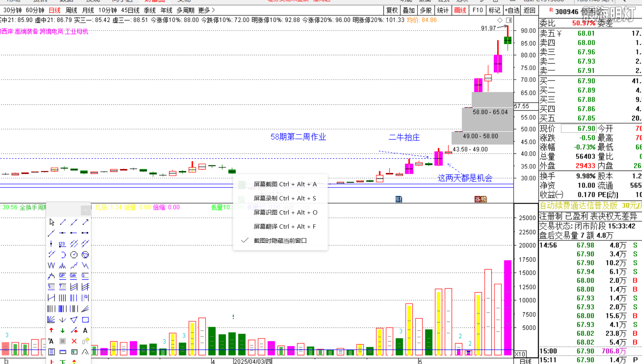Toggle 叠加 overlay option
The width and height of the screenshot is (642, 364).
point(409,10)
